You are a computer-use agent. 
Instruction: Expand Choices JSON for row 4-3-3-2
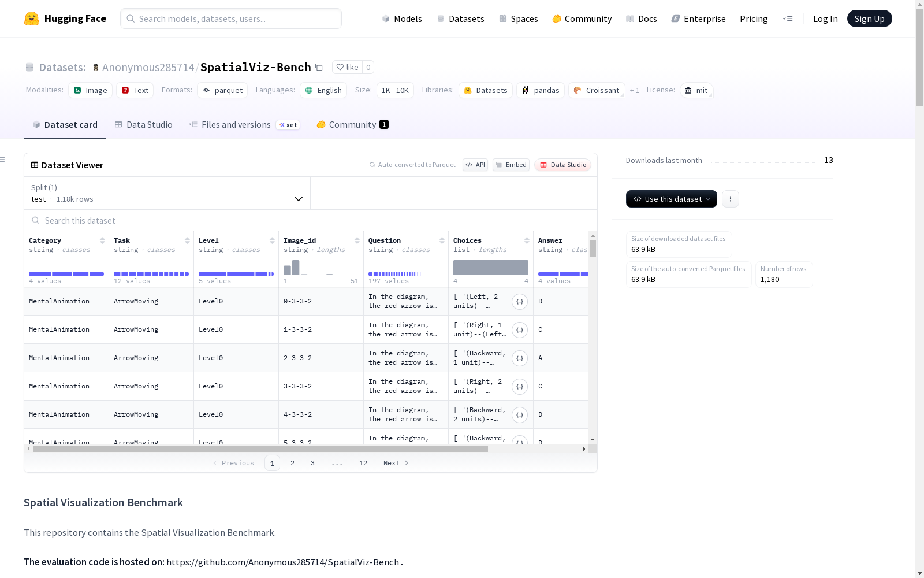(x=520, y=415)
